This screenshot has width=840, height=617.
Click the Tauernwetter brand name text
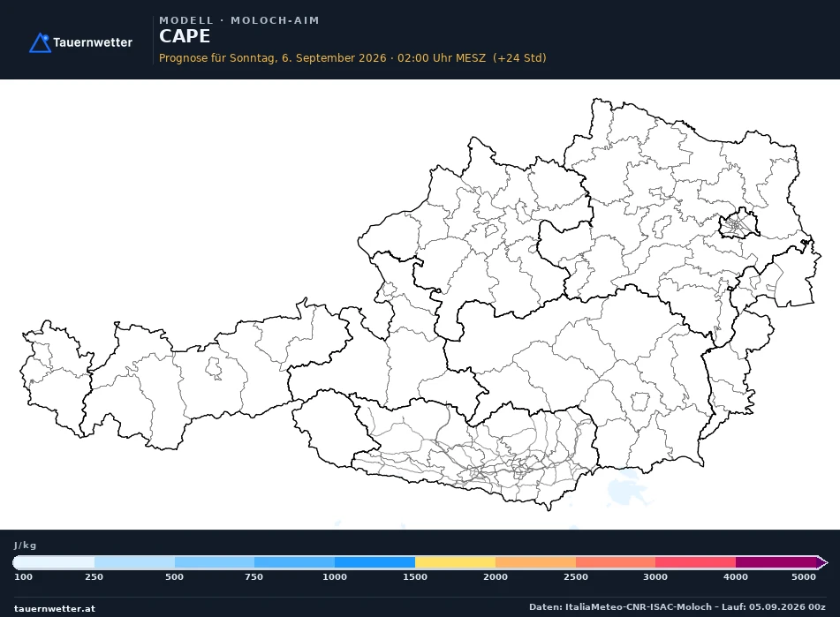click(x=93, y=42)
